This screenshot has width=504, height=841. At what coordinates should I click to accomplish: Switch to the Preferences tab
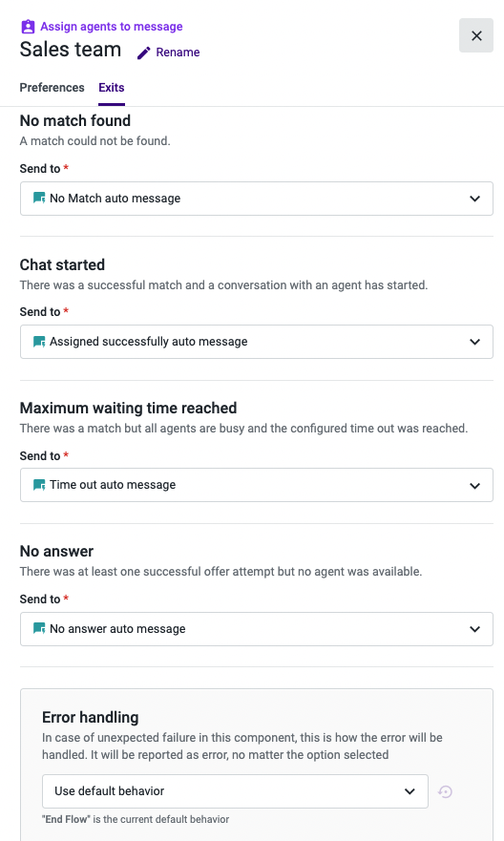click(52, 88)
